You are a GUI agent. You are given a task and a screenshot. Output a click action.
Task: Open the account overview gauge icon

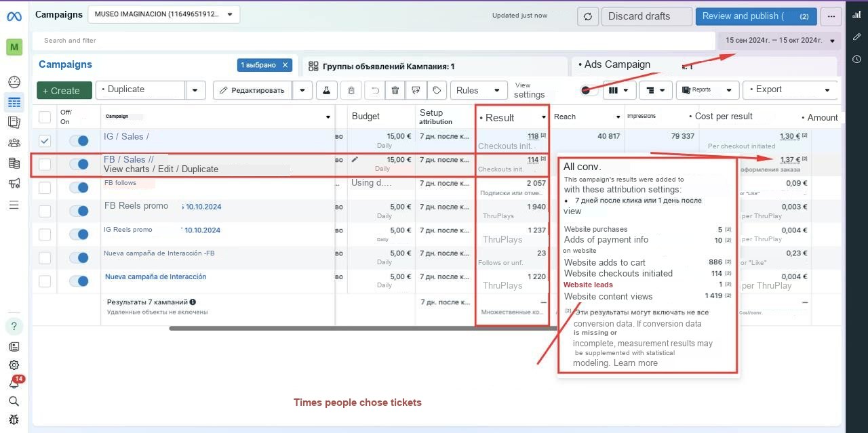point(14,82)
